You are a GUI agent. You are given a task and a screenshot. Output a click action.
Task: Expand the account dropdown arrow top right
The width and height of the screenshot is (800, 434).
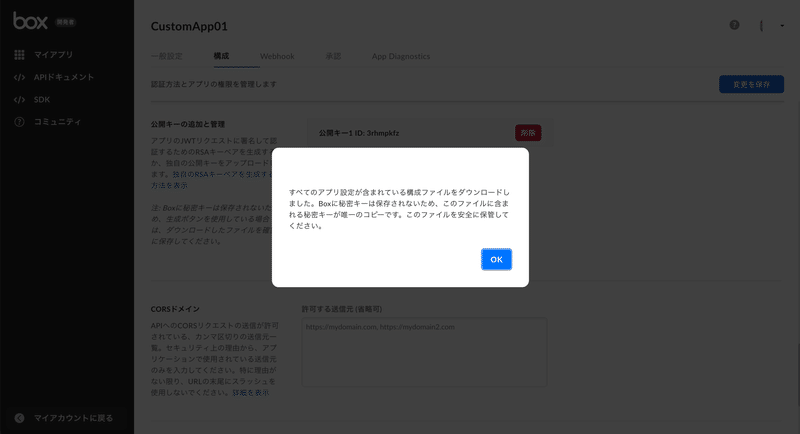[x=782, y=25]
